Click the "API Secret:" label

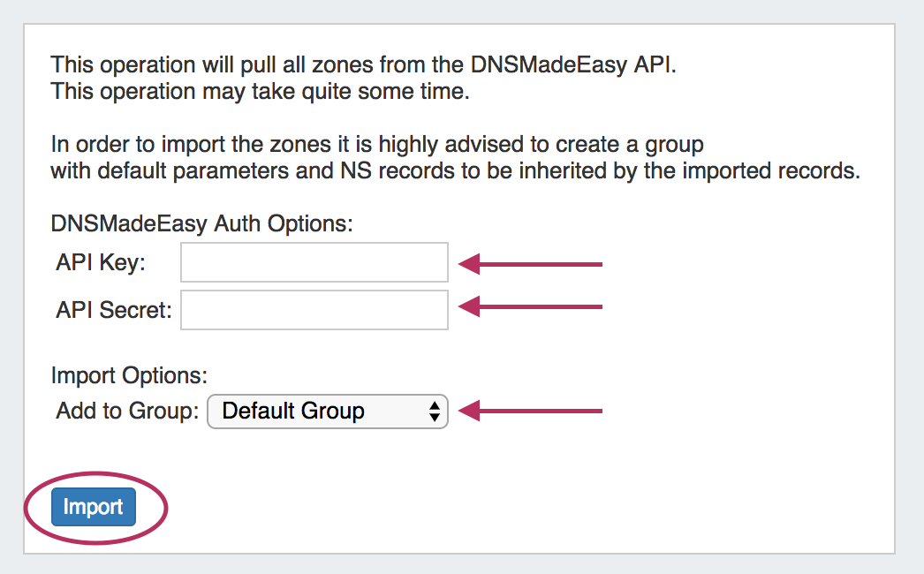(x=114, y=311)
